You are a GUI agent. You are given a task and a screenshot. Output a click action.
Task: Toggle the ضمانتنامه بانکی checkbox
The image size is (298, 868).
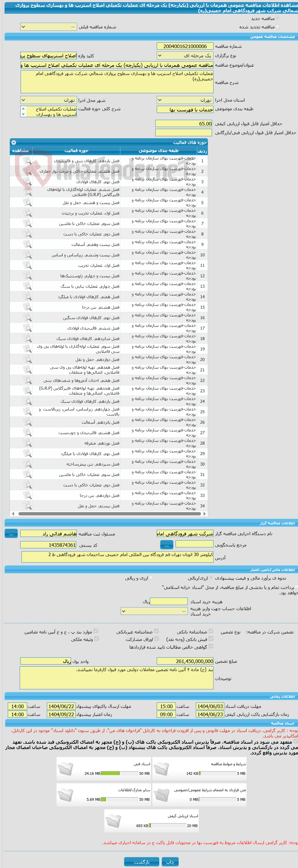pyautogui.click(x=211, y=631)
